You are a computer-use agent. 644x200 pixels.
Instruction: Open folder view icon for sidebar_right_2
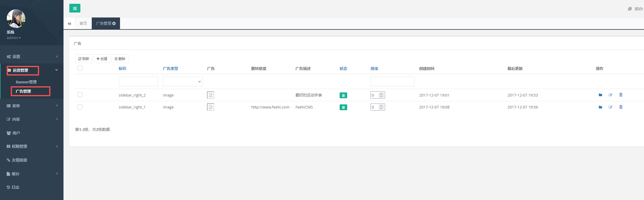(x=600, y=95)
